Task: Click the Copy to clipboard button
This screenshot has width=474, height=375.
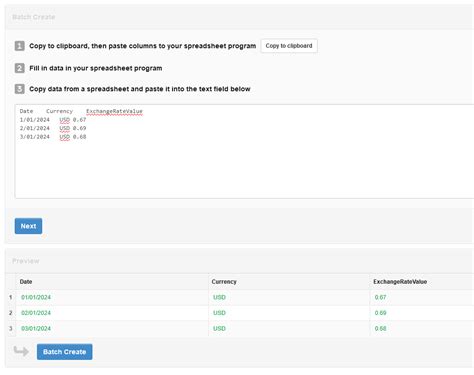Action: pos(289,46)
